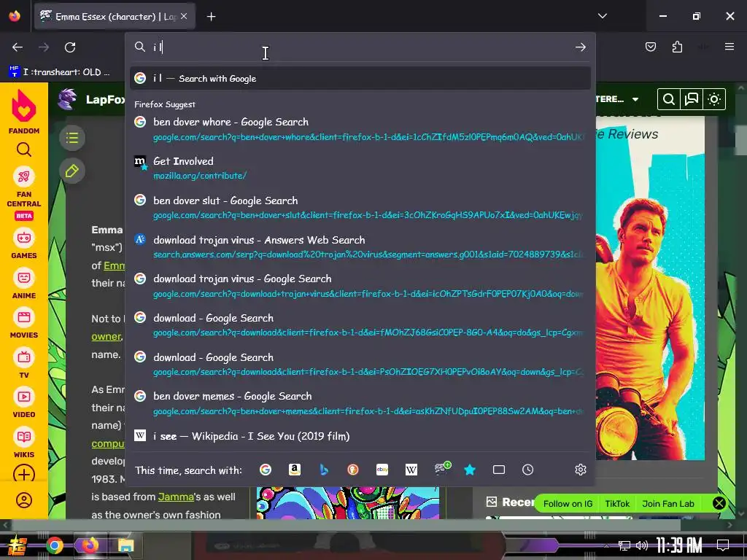Click the go arrow in the address bar

click(x=580, y=47)
